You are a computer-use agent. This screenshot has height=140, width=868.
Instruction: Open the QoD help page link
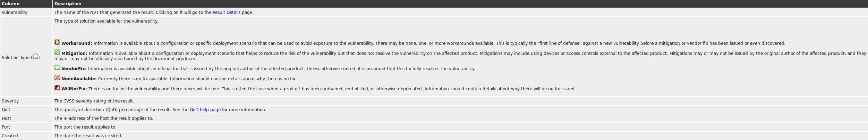pos(205,110)
